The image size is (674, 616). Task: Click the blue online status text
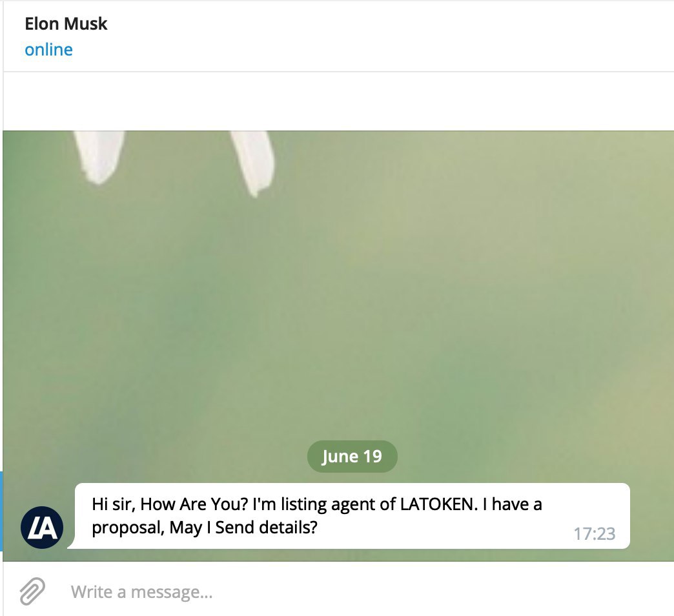click(48, 50)
